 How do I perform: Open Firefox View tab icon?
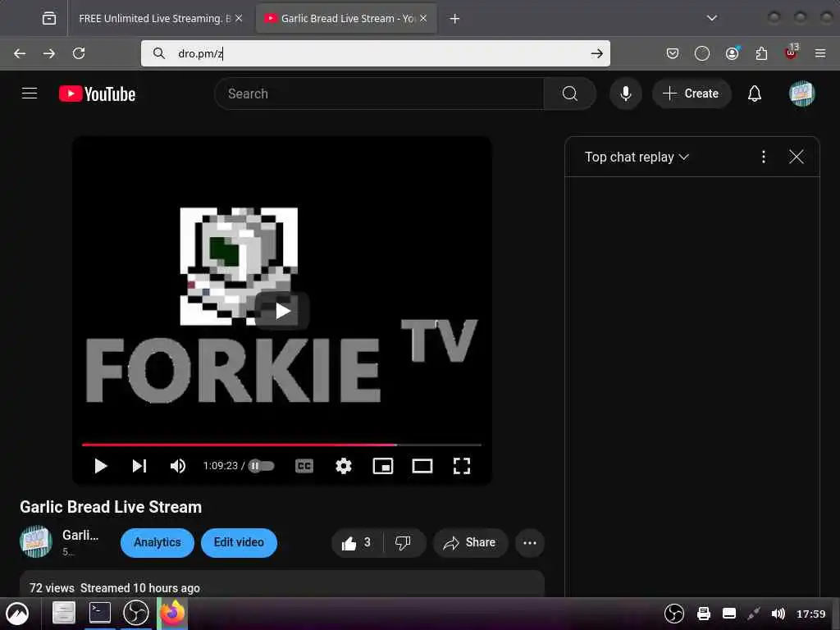coord(48,19)
